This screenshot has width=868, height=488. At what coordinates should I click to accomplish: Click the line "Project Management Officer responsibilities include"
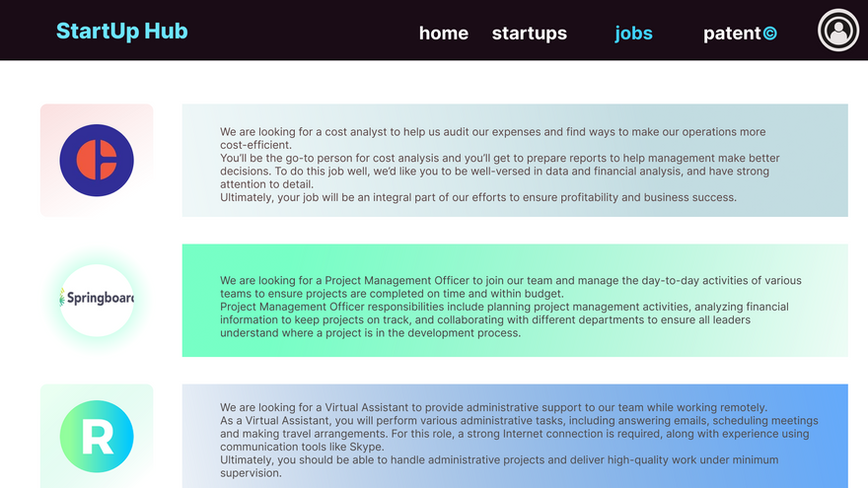pyautogui.click(x=504, y=307)
